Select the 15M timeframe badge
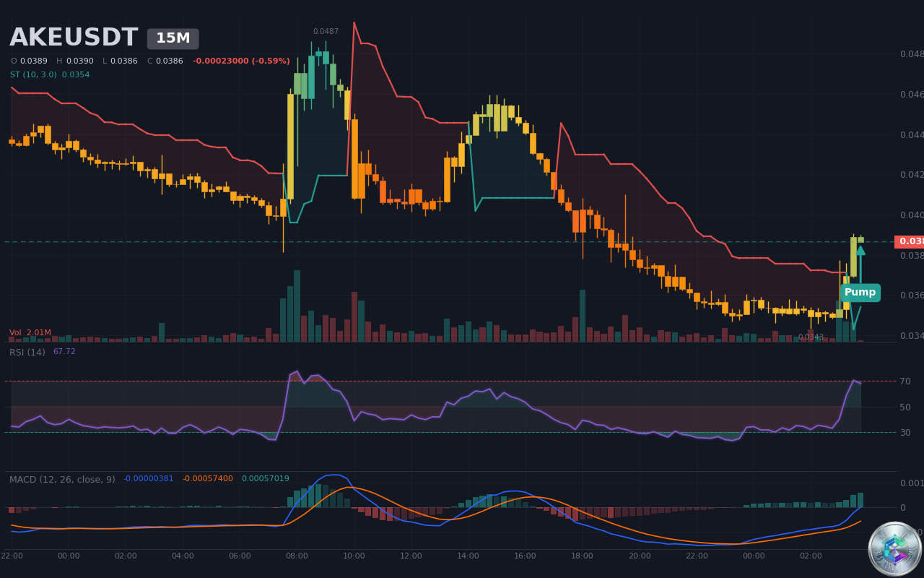 click(173, 39)
